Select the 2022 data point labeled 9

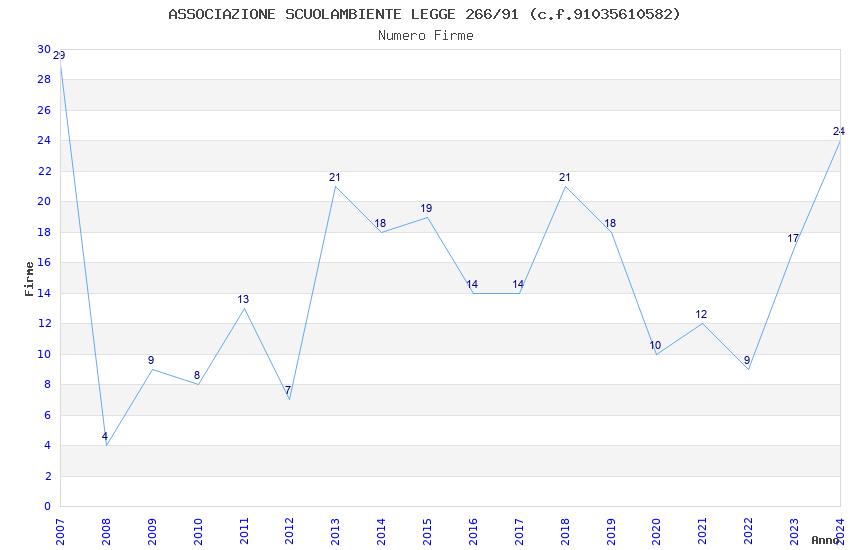[x=749, y=369]
